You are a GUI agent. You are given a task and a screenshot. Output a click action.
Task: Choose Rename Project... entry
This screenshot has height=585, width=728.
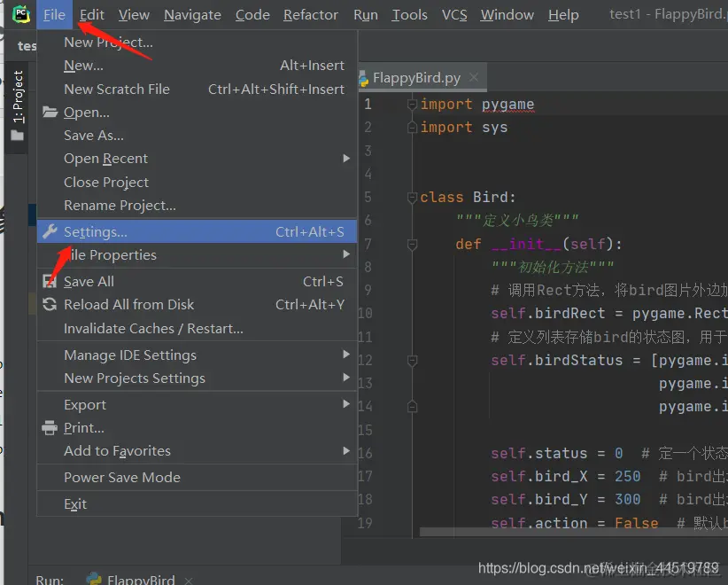tap(197, 205)
